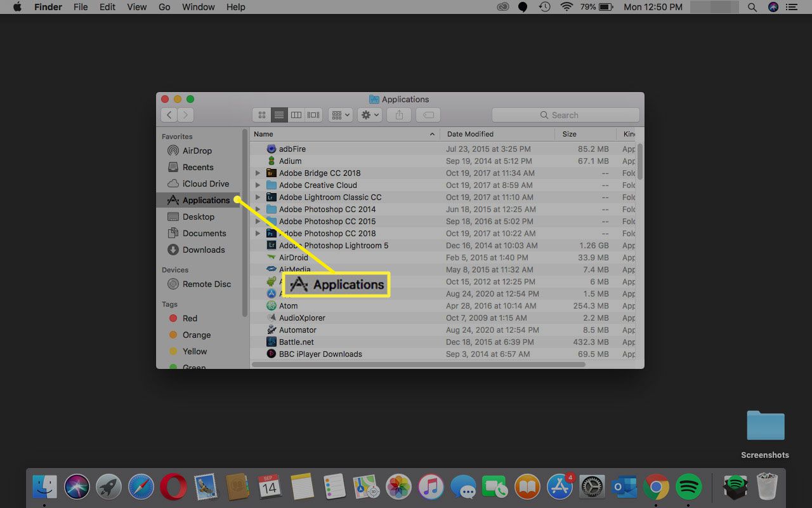Screen dimensions: 812x508
Task: Open the Go menu
Action: pos(164,7)
